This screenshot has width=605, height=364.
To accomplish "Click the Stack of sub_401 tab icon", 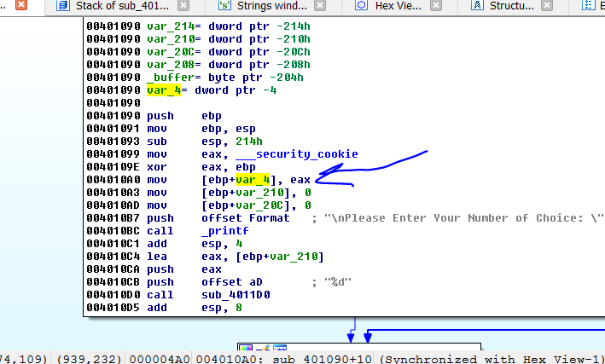I will pos(61,5).
